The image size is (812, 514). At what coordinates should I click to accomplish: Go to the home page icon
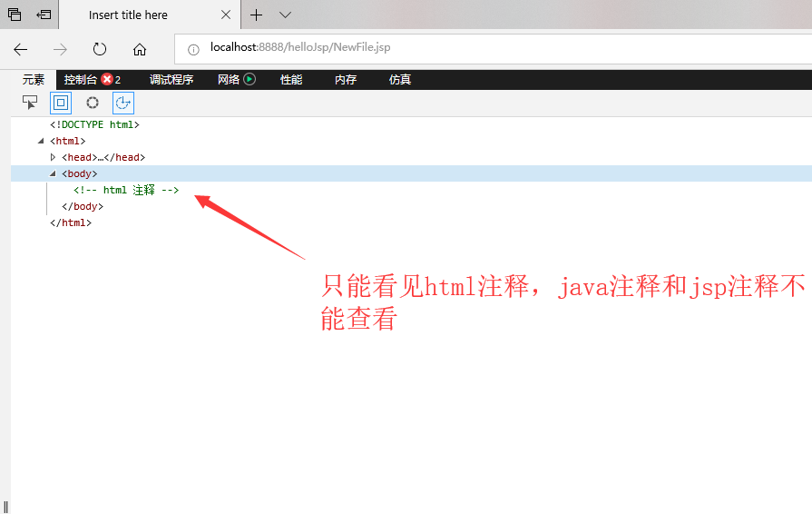pyautogui.click(x=140, y=50)
